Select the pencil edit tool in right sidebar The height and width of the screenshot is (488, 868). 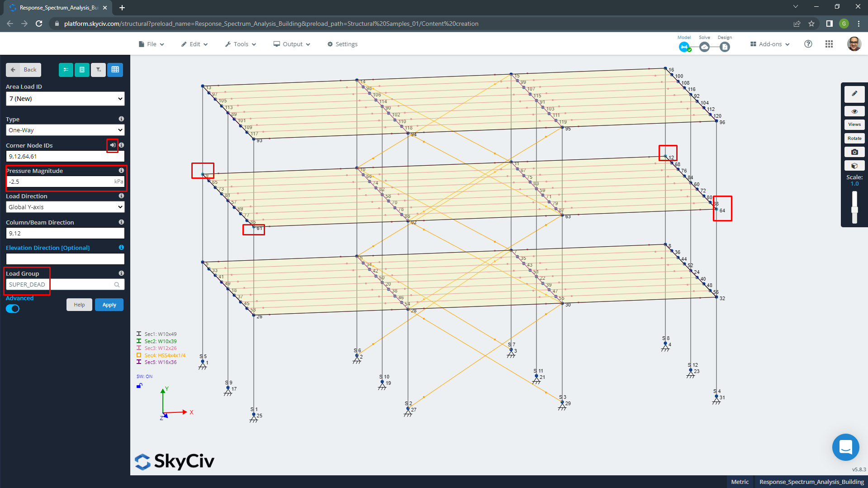tap(854, 94)
